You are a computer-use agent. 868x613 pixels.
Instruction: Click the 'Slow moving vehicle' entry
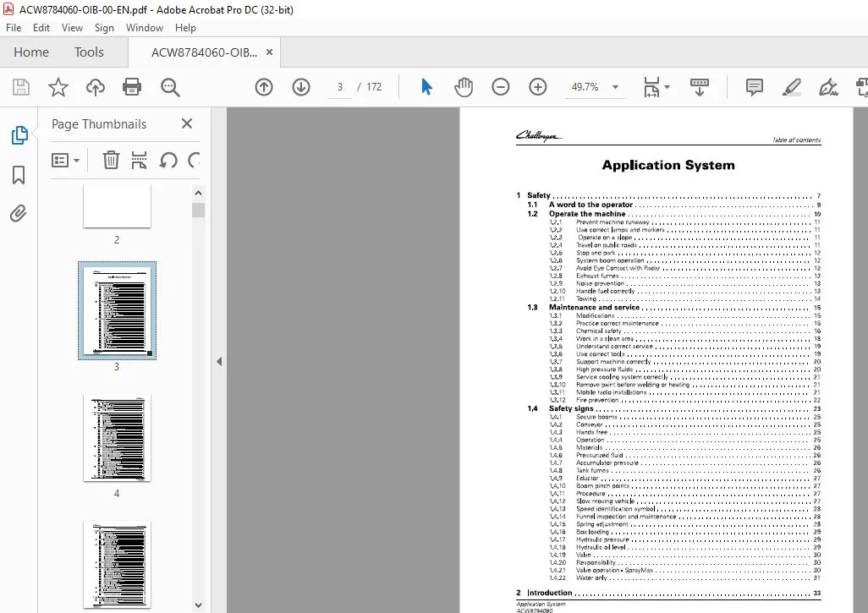684,501
